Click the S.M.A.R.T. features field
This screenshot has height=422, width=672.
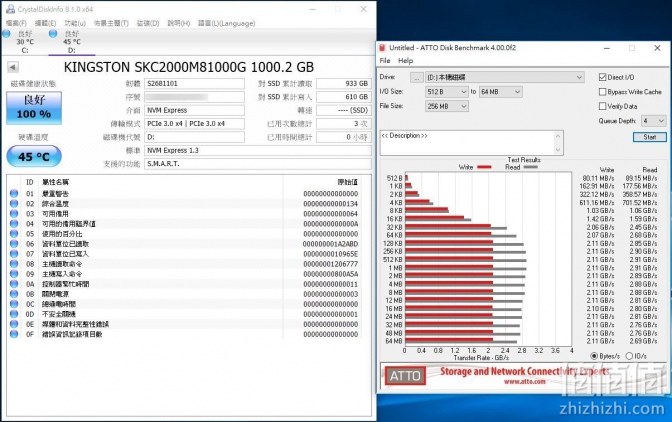(x=258, y=164)
